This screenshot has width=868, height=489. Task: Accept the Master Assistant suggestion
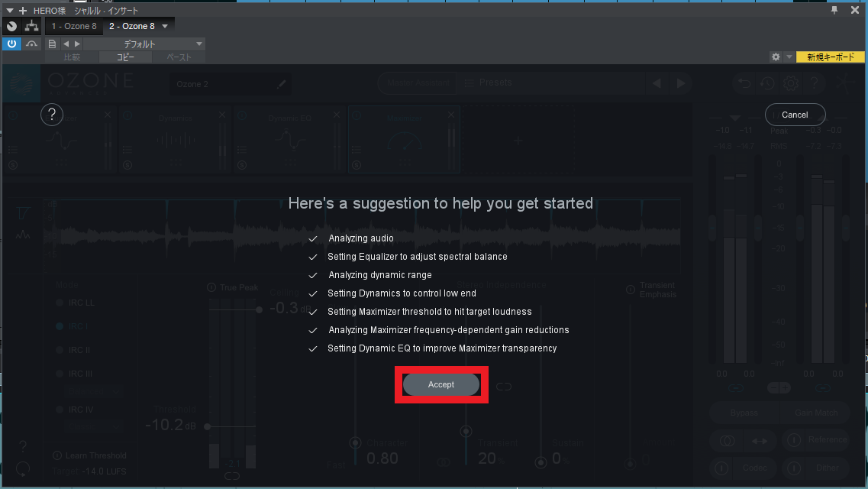coord(441,384)
